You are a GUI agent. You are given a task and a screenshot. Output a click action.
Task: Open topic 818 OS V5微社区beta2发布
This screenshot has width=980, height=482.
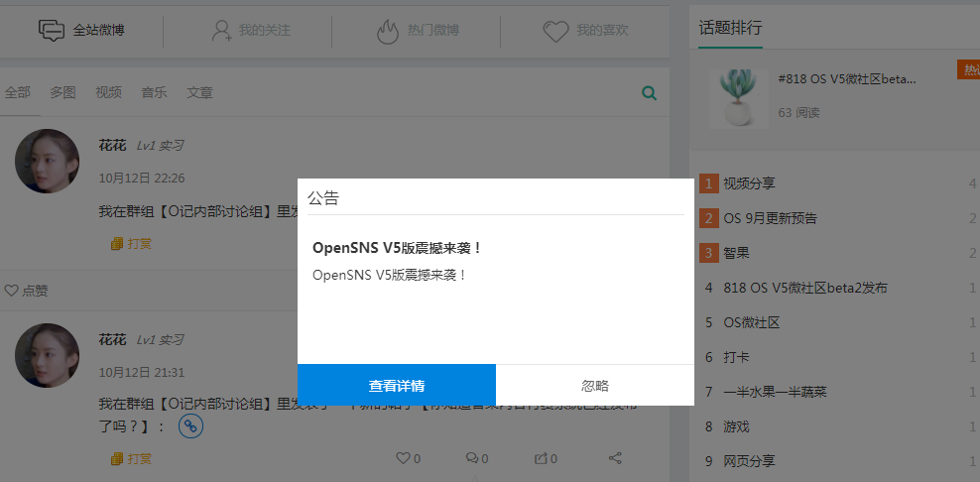805,288
